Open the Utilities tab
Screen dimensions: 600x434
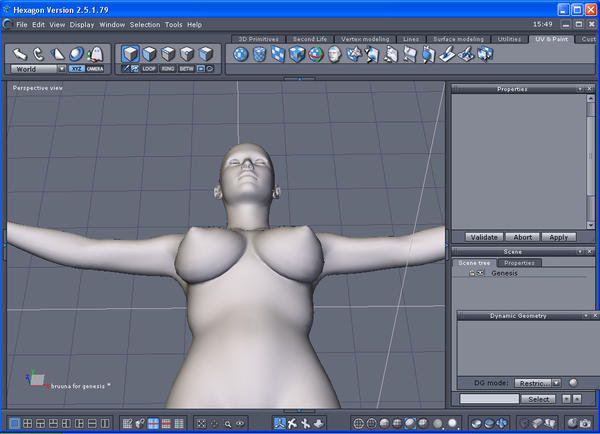(509, 39)
